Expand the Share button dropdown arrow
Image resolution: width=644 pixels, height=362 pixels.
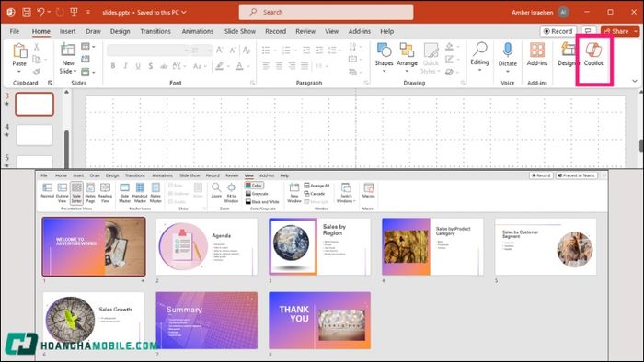(636, 31)
